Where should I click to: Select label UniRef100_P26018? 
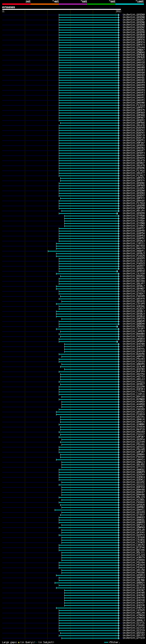pyautogui.click(x=134, y=361)
